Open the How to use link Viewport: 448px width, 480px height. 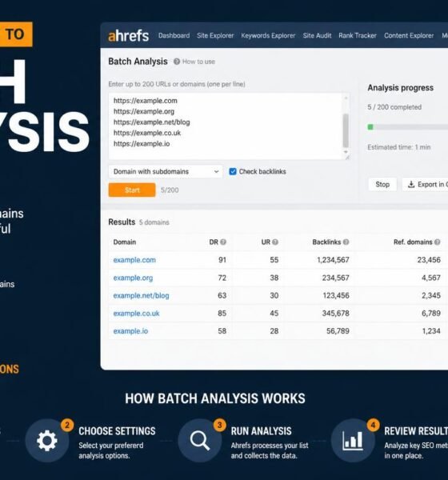[198, 62]
